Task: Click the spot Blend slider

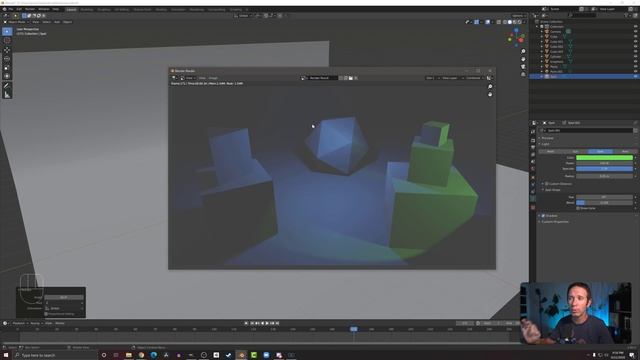Action: (x=604, y=202)
